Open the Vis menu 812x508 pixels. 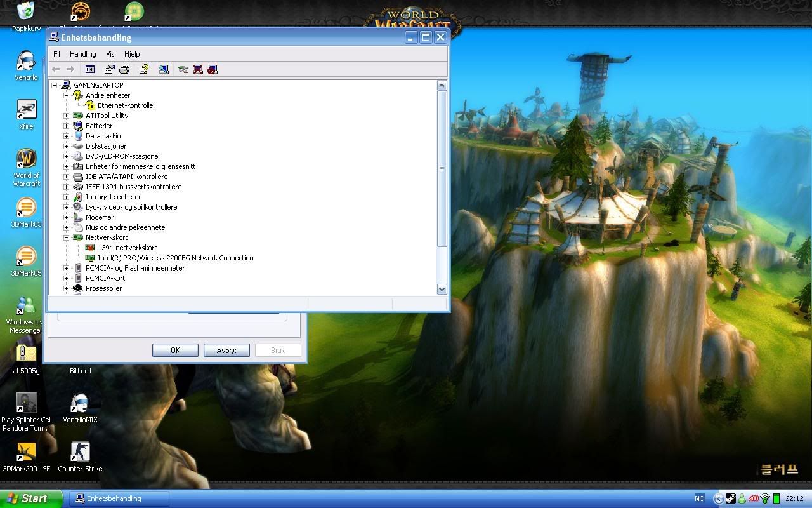(x=110, y=54)
